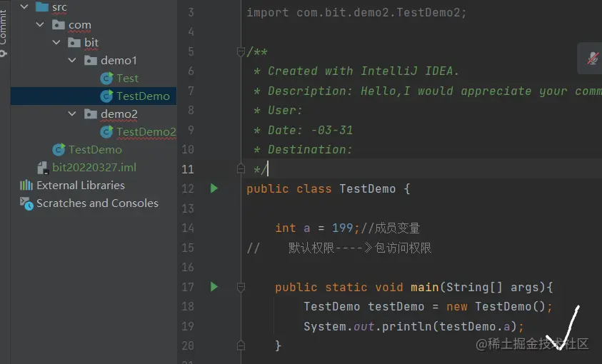Click 'public class TestDemo' declaration
Screen dimensions: 602x364
[328, 188]
